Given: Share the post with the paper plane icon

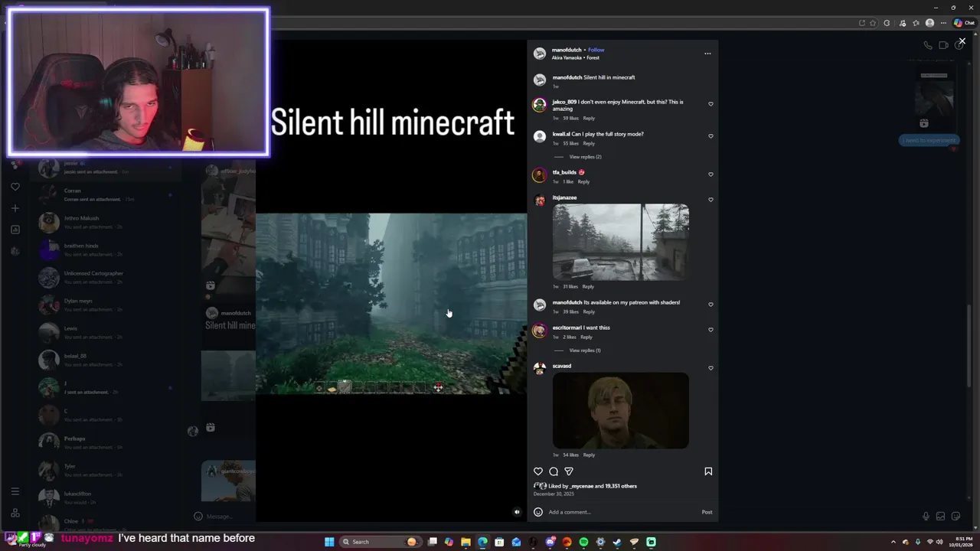Looking at the screenshot, I should pyautogui.click(x=569, y=471).
